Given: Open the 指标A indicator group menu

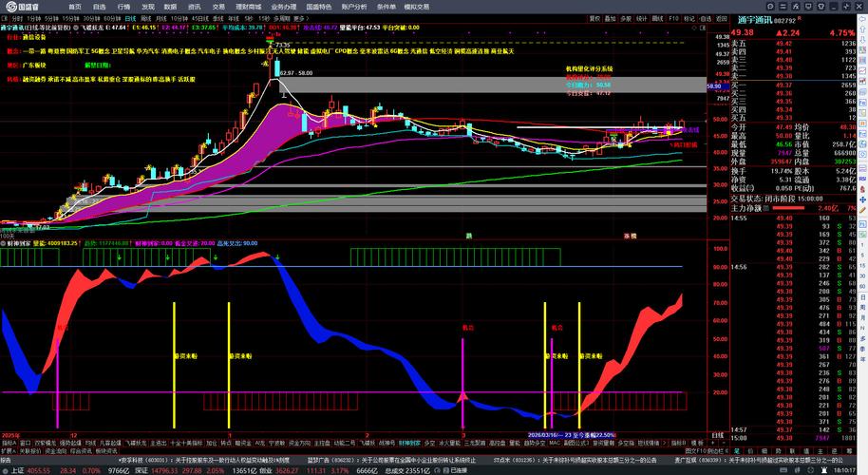Looking at the screenshot, I should 9,443.
